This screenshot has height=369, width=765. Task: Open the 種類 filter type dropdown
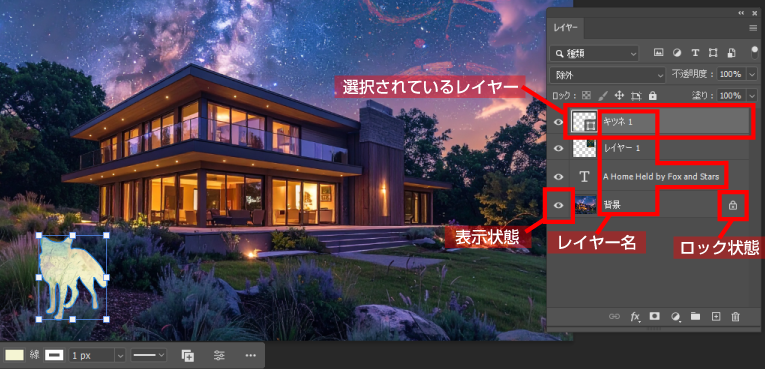(x=594, y=53)
